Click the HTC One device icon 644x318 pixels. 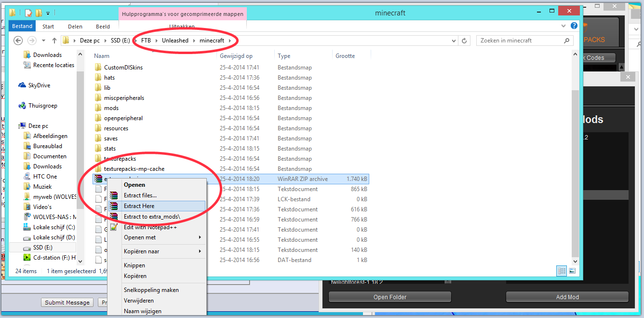tap(27, 177)
